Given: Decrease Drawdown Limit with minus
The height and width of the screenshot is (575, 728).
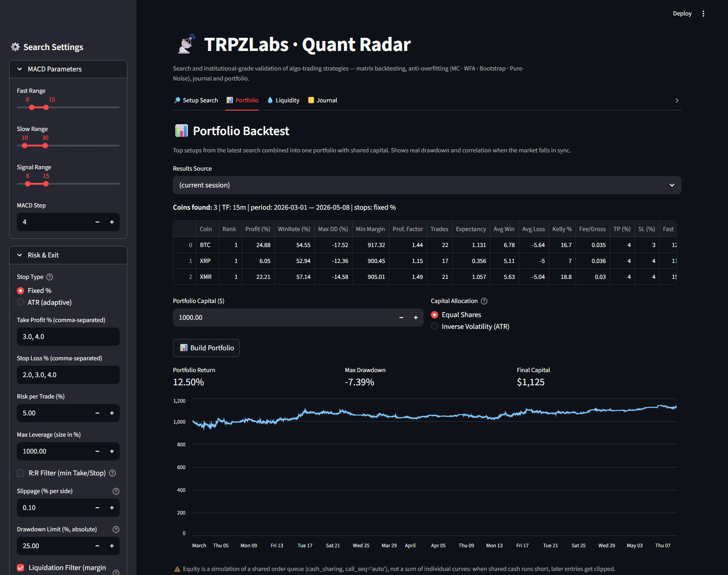Looking at the screenshot, I should coord(97,546).
